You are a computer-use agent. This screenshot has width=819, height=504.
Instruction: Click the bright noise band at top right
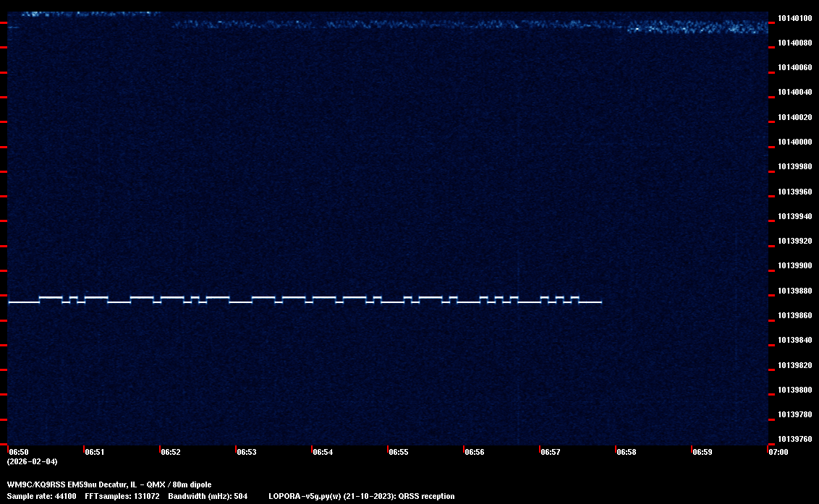pyautogui.click(x=695, y=28)
